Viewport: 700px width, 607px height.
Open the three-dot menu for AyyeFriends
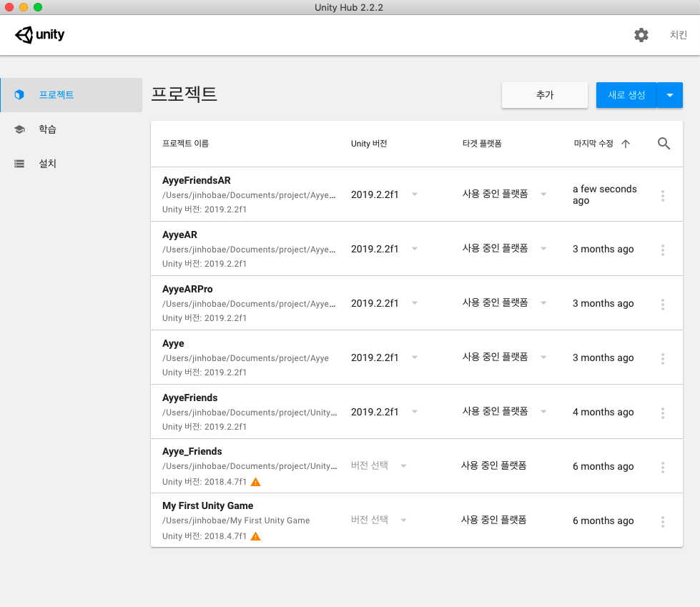pos(663,413)
